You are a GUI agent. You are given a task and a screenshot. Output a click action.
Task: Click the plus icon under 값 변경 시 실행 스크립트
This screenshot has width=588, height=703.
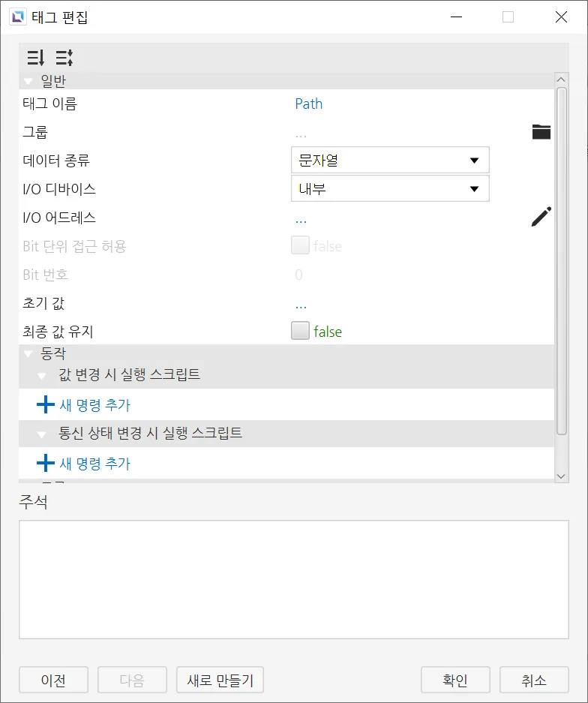tap(46, 405)
